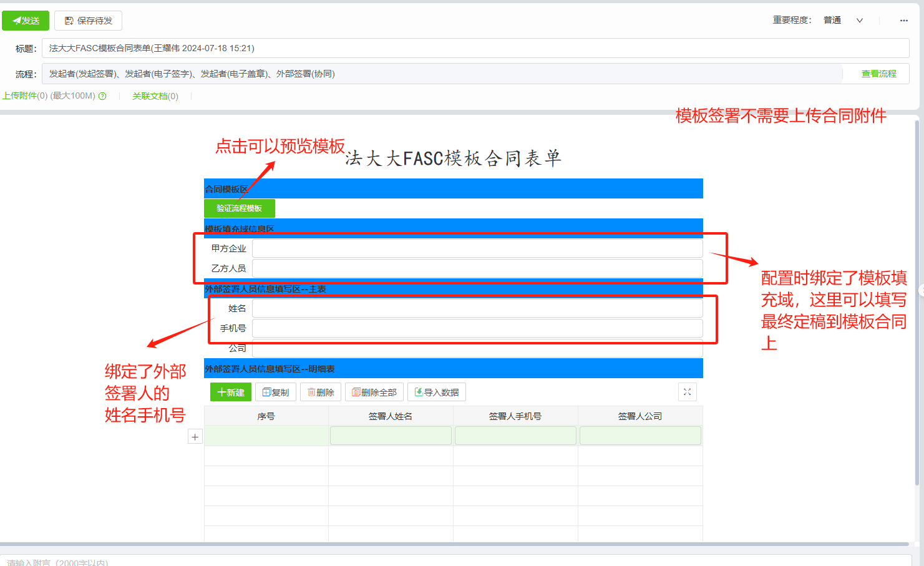
Task: Click the first row 签署人公司 cell
Action: [640, 436]
